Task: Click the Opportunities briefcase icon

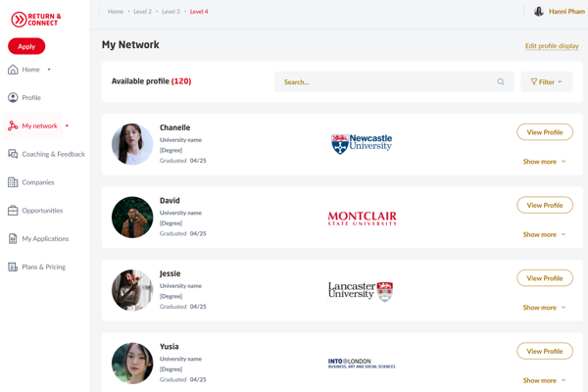Action: point(13,211)
